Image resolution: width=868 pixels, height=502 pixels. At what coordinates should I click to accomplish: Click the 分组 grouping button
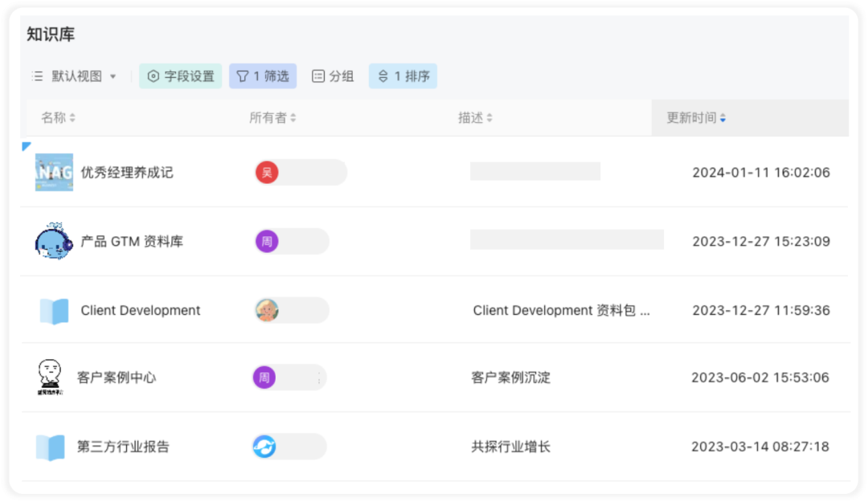tap(333, 76)
